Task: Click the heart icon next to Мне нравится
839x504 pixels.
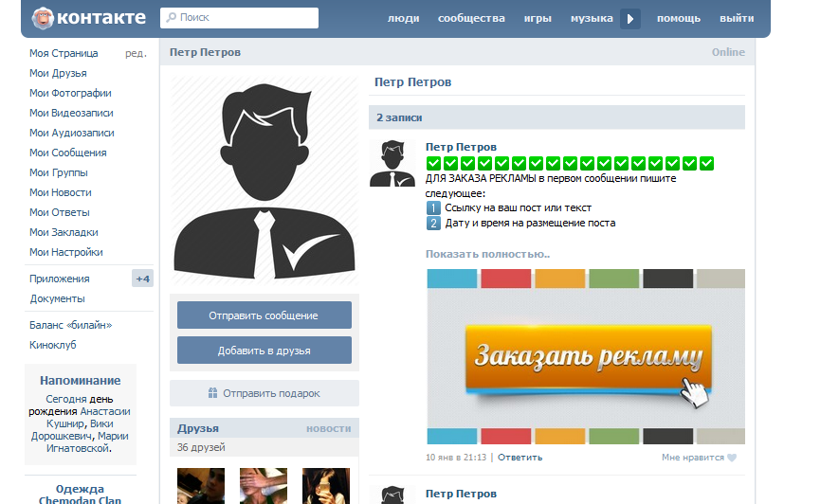Action: (731, 458)
